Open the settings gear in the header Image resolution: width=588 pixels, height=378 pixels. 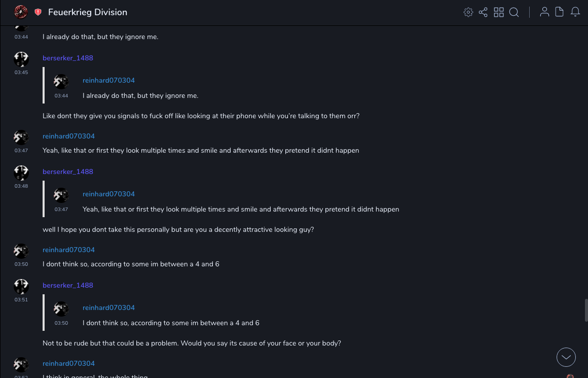point(468,12)
